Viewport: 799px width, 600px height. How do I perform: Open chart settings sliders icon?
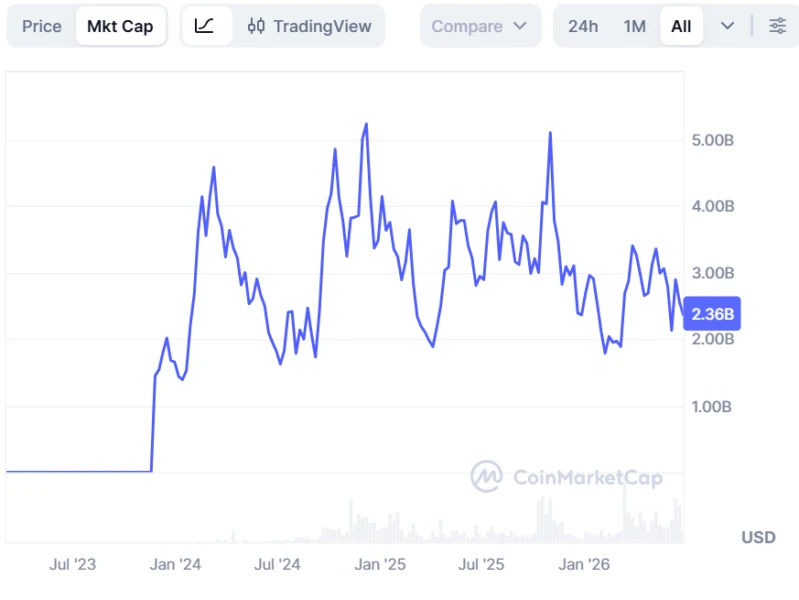click(x=778, y=26)
